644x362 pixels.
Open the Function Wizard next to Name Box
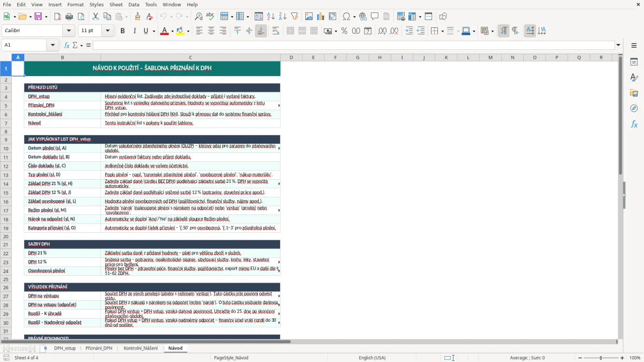click(67, 45)
